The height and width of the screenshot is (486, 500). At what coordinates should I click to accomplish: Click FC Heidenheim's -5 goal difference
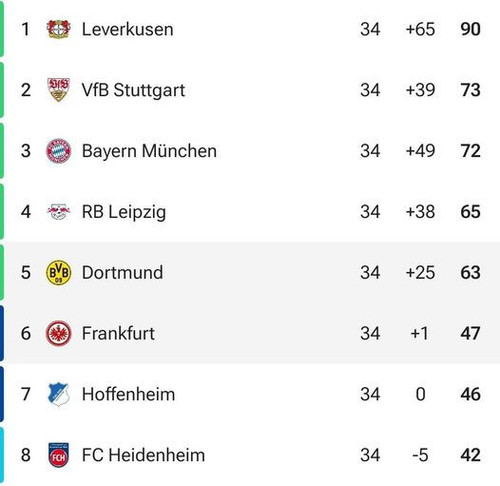[420, 455]
